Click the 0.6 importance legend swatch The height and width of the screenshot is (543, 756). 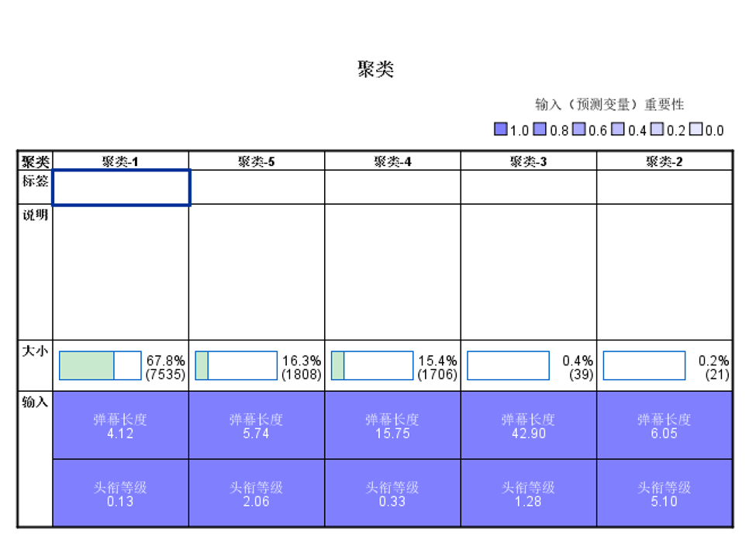[x=578, y=130]
